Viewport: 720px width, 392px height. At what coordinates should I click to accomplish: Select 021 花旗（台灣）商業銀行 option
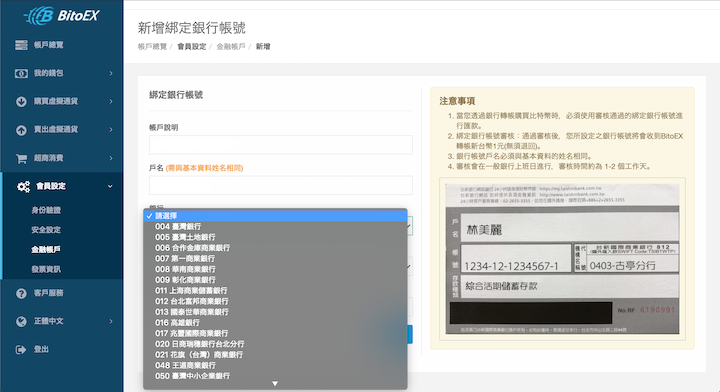point(275,354)
